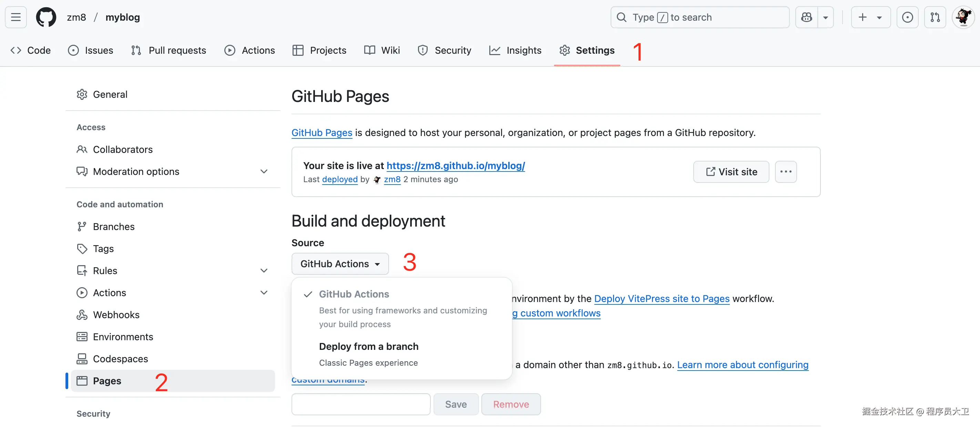The height and width of the screenshot is (427, 980).
Task: Click the Visit site button
Action: (x=731, y=172)
